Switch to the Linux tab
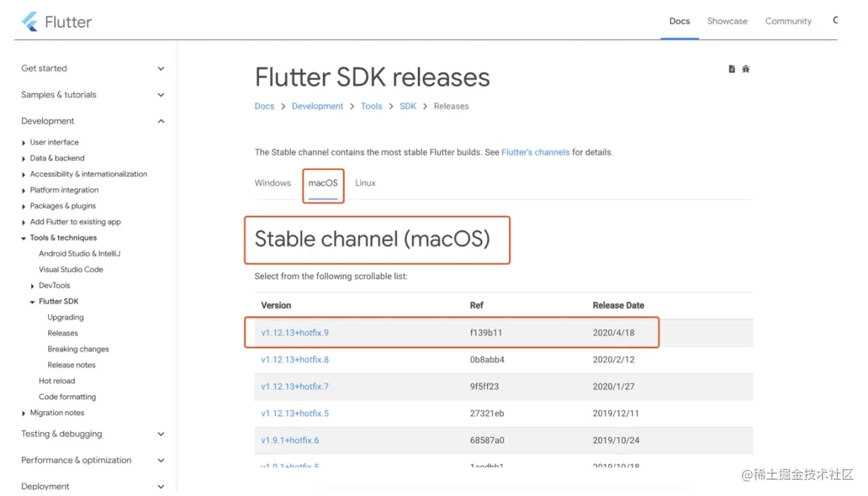868x496 pixels. [365, 183]
